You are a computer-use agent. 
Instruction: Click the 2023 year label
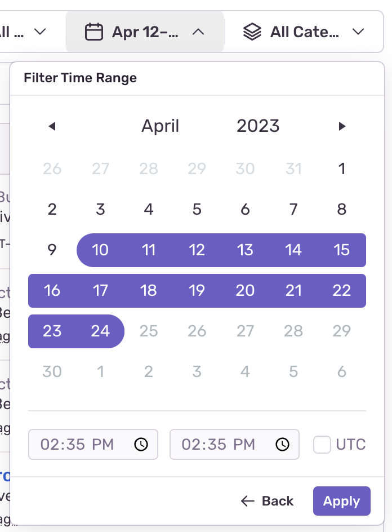258,126
